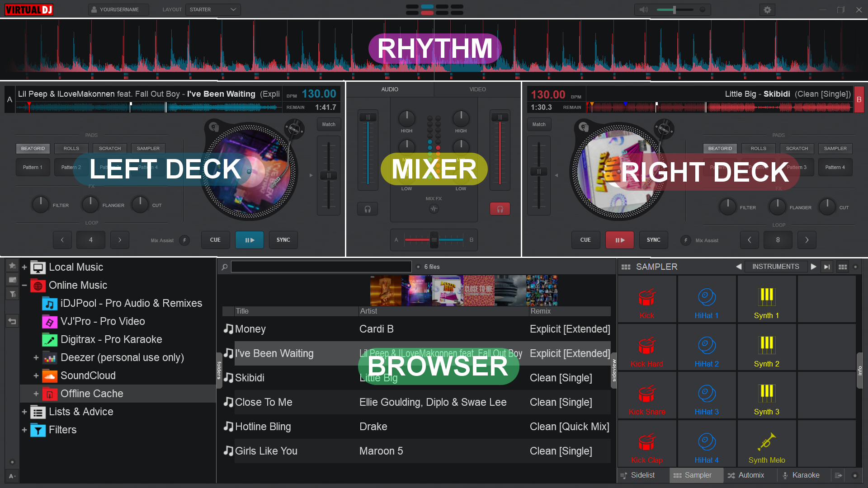The image size is (868, 488).
Task: Click the Offline Cache folder icon
Action: coord(50,394)
